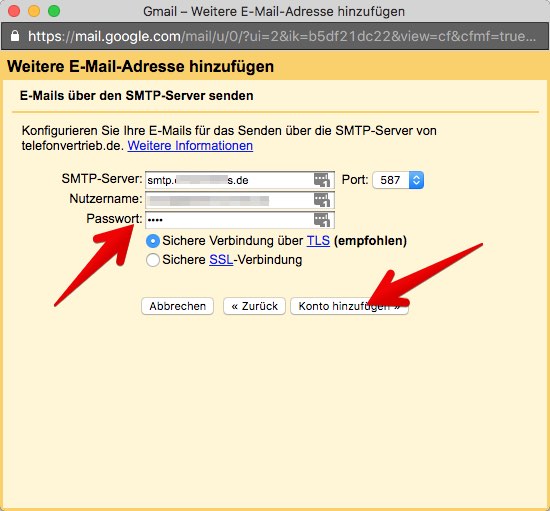Screen dimensions: 550x511
Task: Go back with the « Zurück button
Action: point(254,306)
